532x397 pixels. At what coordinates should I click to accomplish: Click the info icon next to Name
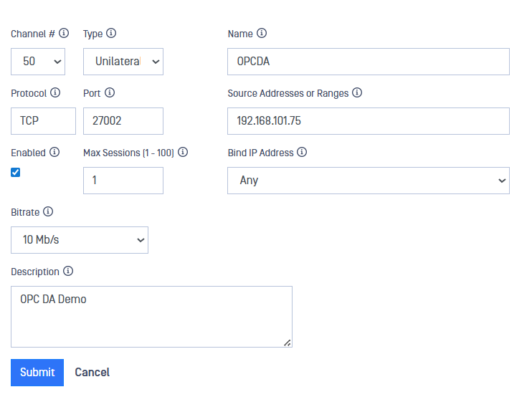pyautogui.click(x=262, y=33)
